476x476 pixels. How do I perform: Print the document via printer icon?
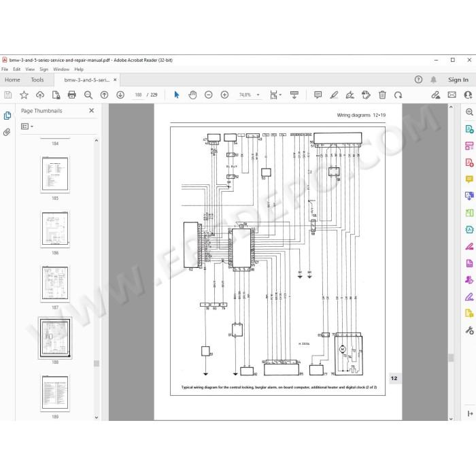point(72,95)
